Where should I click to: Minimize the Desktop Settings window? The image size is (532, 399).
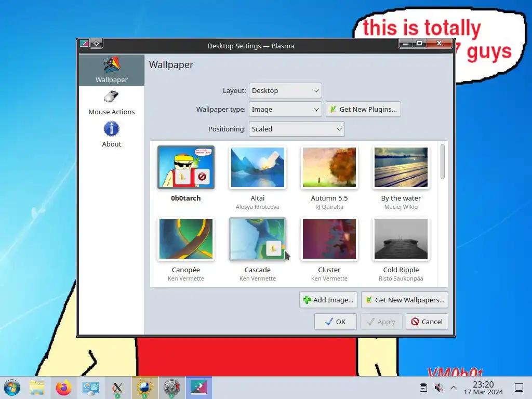click(x=405, y=44)
